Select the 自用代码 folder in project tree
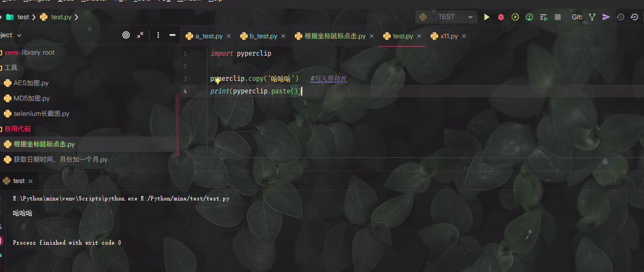Image resolution: width=644 pixels, height=272 pixels. [17, 128]
